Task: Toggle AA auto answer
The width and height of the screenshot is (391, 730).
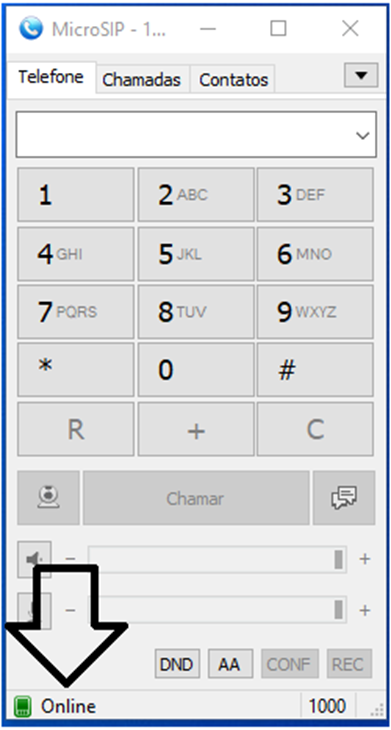Action: pyautogui.click(x=230, y=664)
